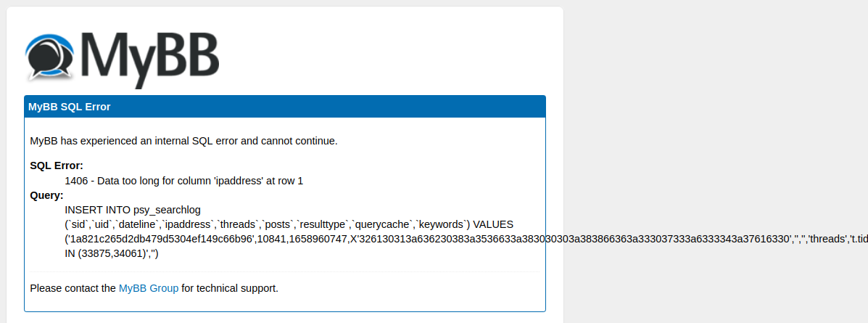The height and width of the screenshot is (323, 868).
Task: Click the "for technical support." text
Action: [230, 288]
